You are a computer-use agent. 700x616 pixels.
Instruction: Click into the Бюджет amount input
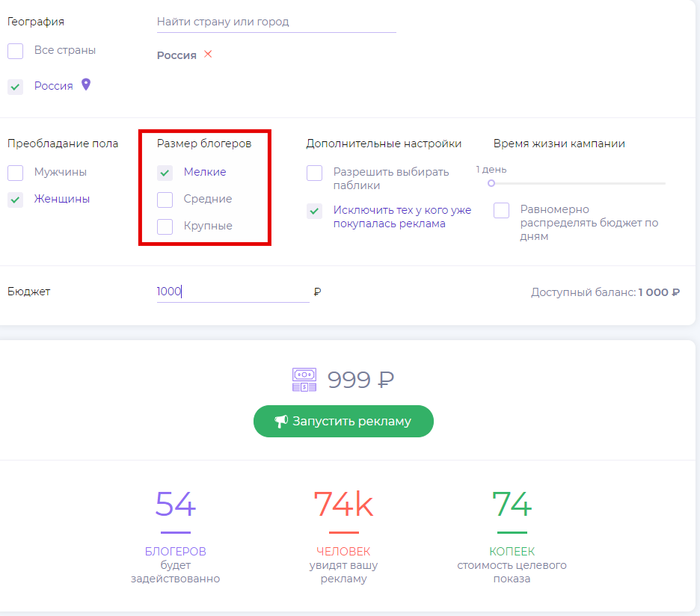click(x=232, y=292)
